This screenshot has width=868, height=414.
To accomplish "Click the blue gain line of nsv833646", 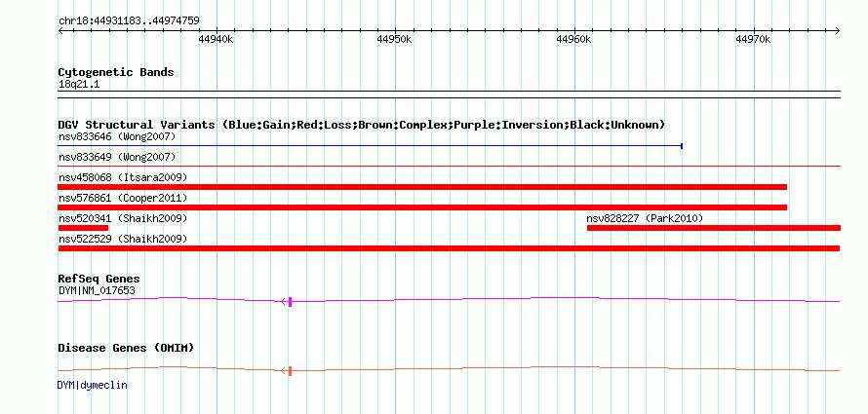I will click(x=370, y=146).
